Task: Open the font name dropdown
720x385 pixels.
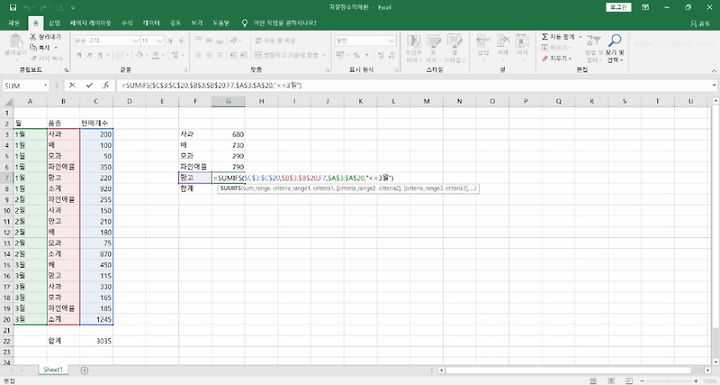Action: [135, 41]
